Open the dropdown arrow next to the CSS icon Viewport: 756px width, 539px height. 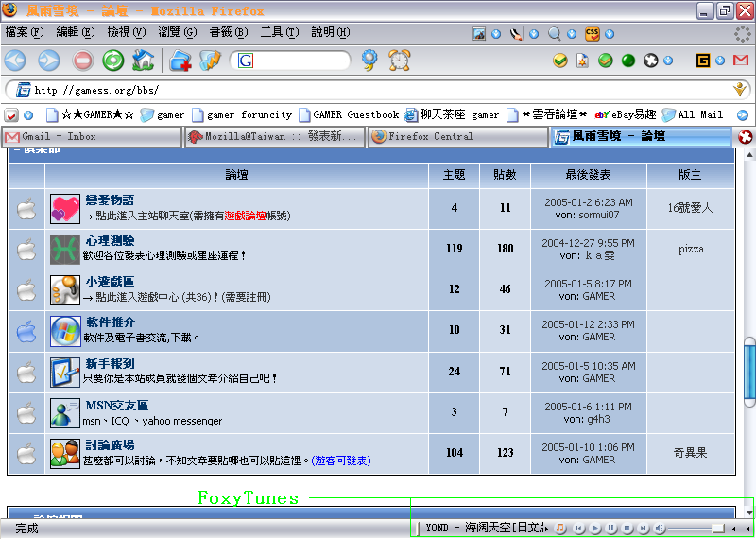point(611,34)
